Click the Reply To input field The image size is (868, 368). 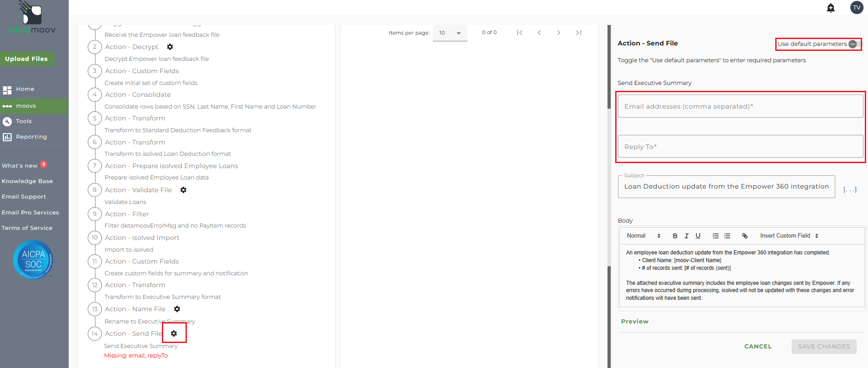740,146
